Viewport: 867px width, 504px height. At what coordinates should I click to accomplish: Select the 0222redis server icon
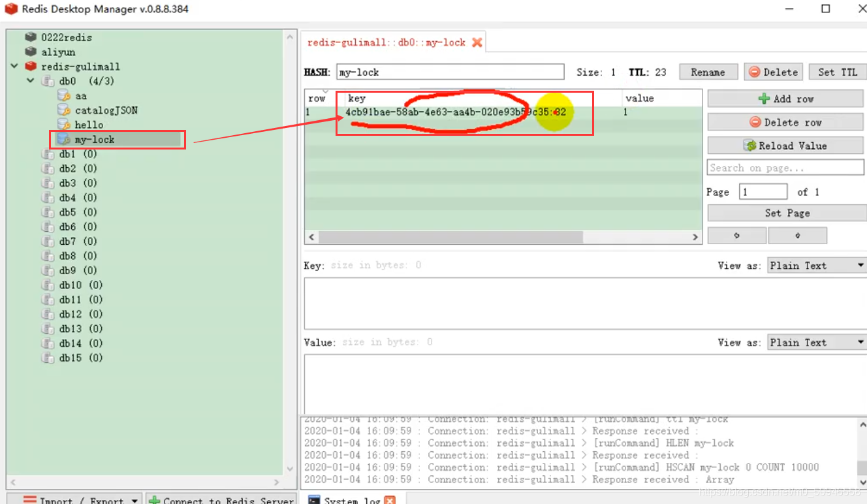pos(31,37)
